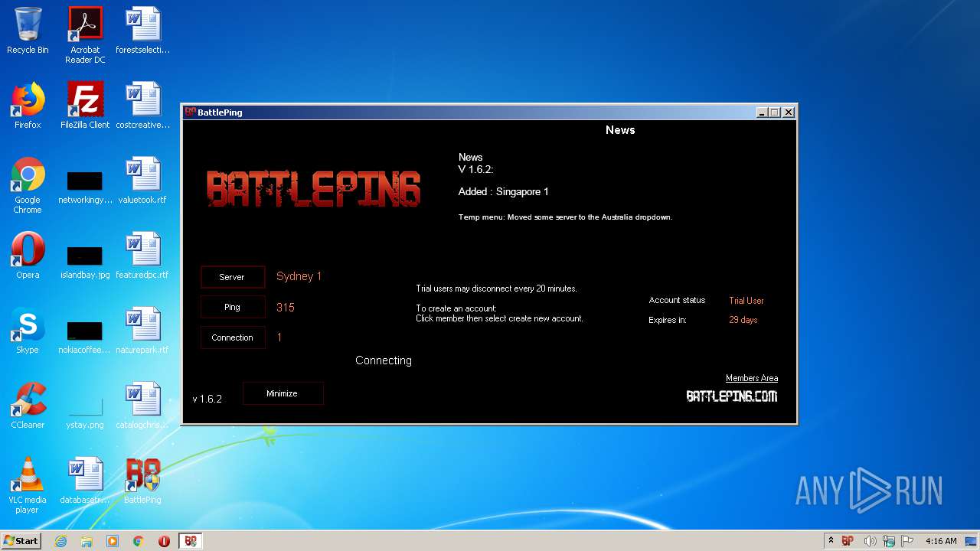Click the BattlePing logo banner
980x551 pixels.
pyautogui.click(x=313, y=188)
